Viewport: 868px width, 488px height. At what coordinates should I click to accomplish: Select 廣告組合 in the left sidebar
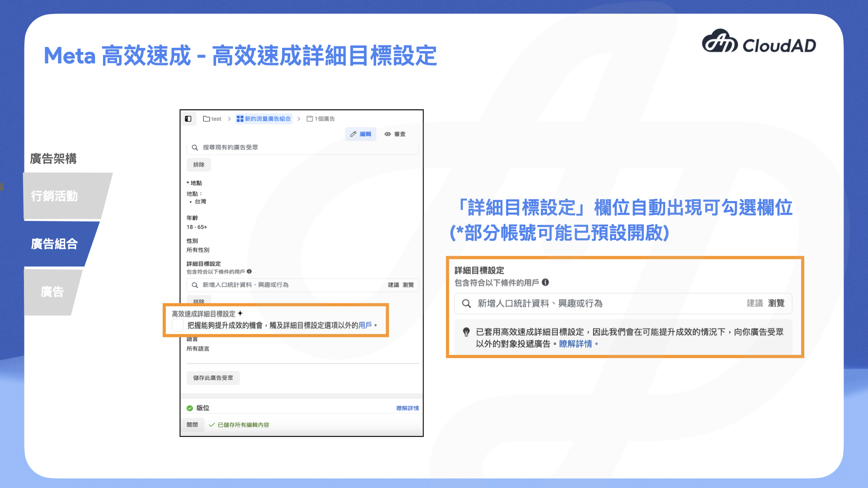pos(54,244)
